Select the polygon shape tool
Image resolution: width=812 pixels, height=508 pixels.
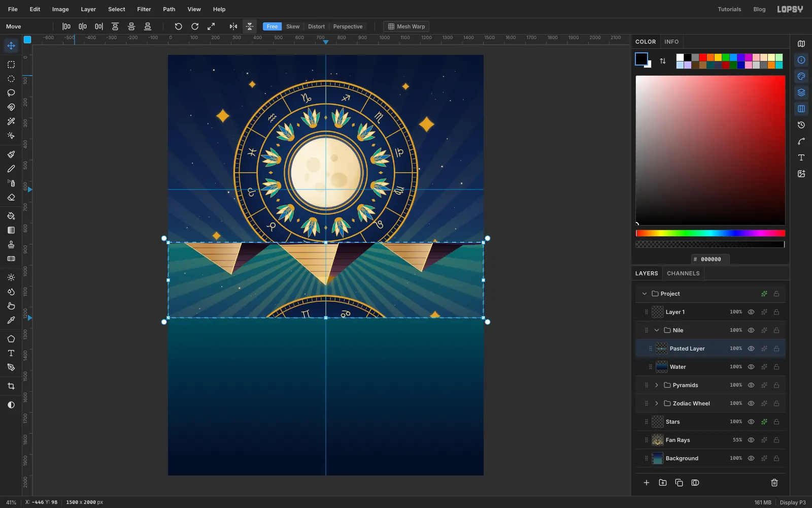point(11,339)
